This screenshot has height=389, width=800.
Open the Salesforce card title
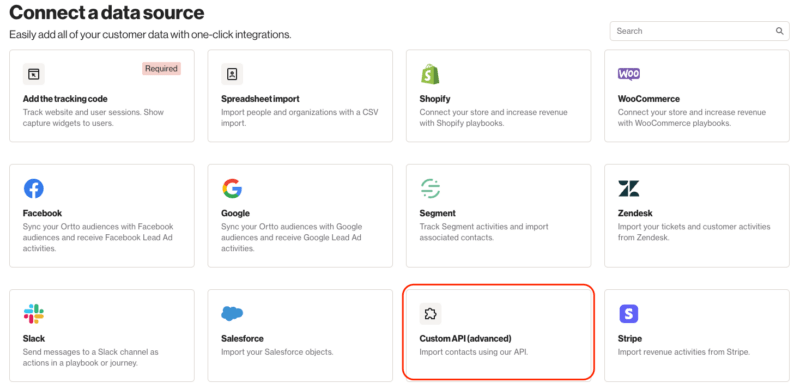(242, 338)
